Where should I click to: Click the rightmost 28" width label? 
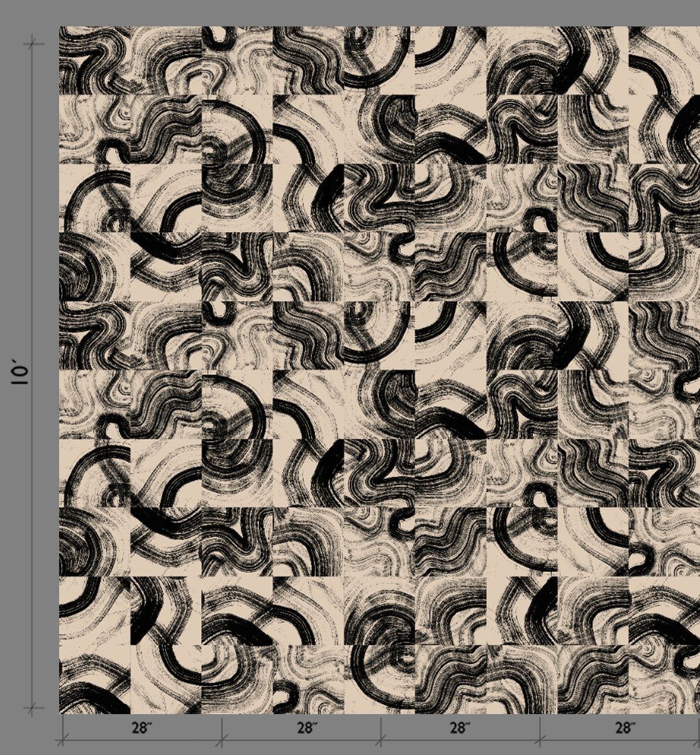pyautogui.click(x=624, y=728)
